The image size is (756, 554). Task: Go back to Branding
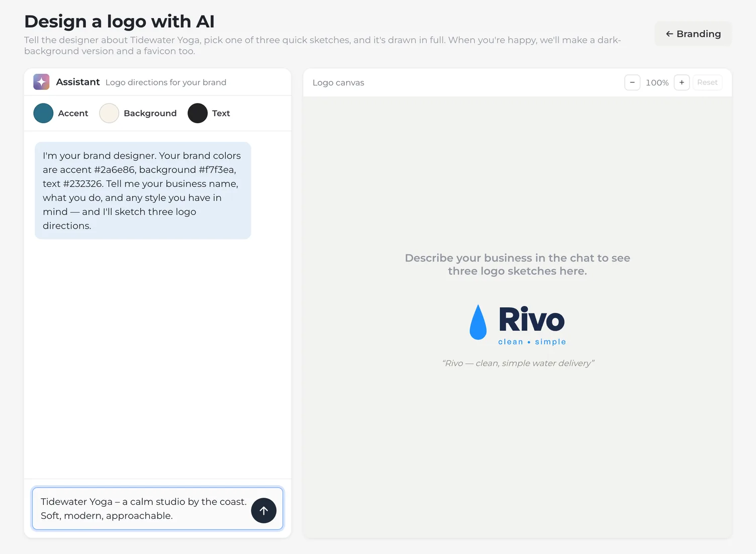pyautogui.click(x=693, y=34)
